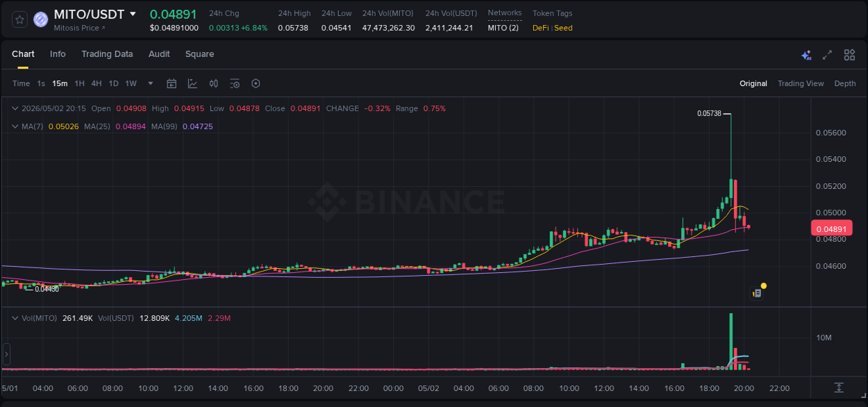Open the Networks MITO (2) info
868x407 pixels.
click(503, 28)
